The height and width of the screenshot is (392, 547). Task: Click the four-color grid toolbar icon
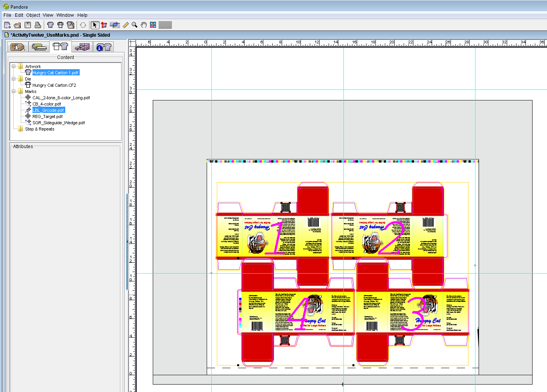pyautogui.click(x=153, y=25)
